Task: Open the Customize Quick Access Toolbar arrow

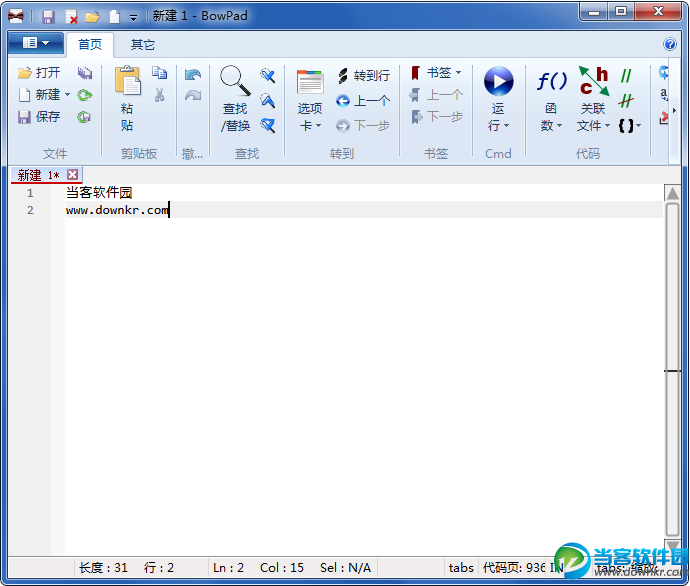Action: point(133,18)
